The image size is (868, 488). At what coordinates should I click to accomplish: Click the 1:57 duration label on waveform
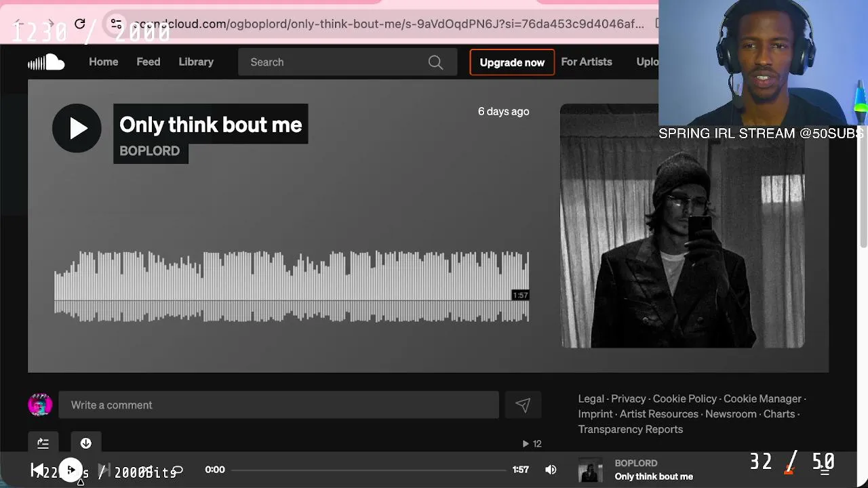tap(520, 296)
